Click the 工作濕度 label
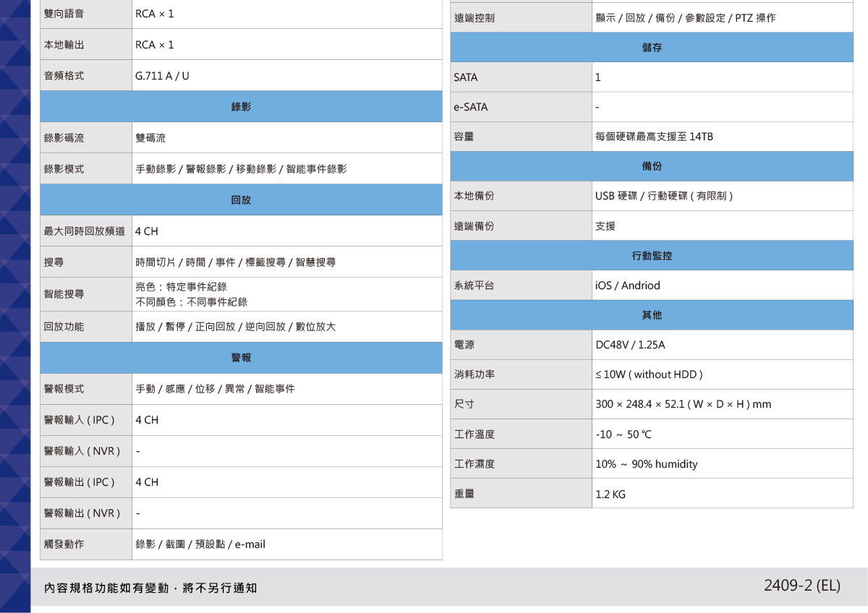The image size is (868, 613). (475, 464)
